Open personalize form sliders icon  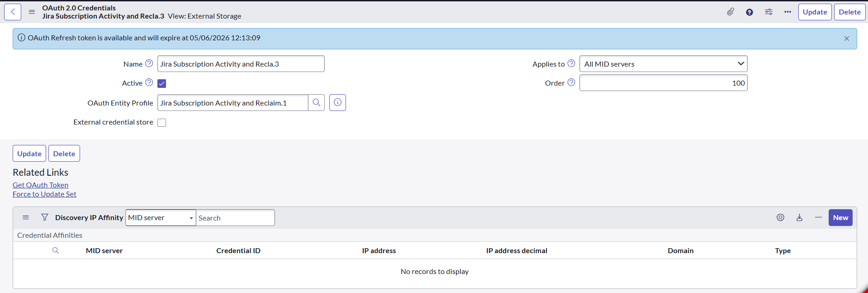pyautogui.click(x=768, y=12)
